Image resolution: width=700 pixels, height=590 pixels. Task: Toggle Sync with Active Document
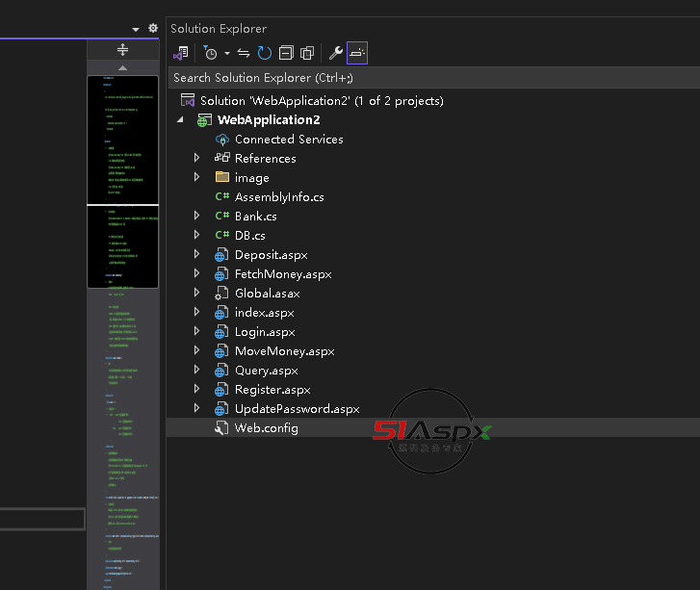tap(244, 53)
